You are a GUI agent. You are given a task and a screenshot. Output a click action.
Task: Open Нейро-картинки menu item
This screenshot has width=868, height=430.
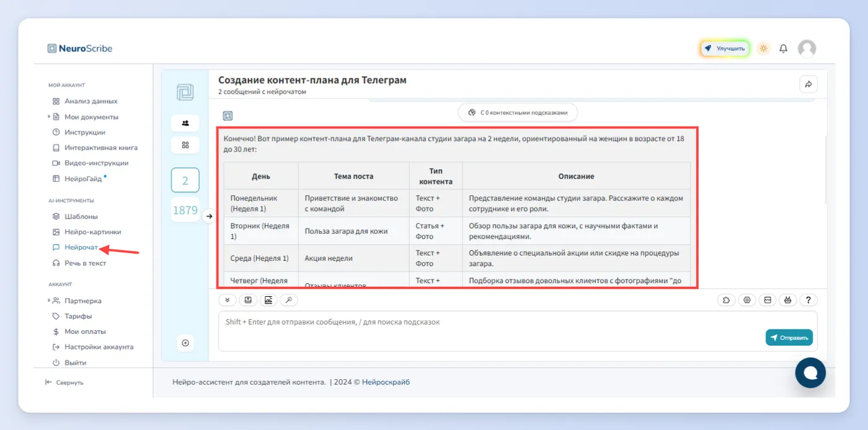click(x=93, y=232)
